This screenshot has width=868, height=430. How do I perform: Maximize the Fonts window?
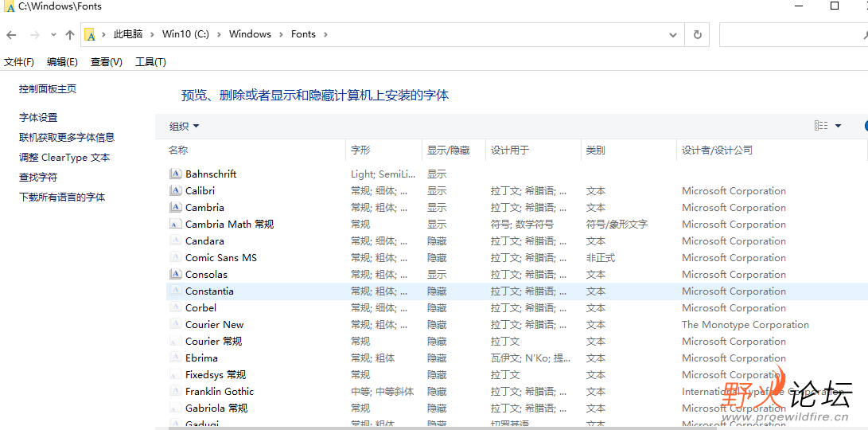pos(835,6)
